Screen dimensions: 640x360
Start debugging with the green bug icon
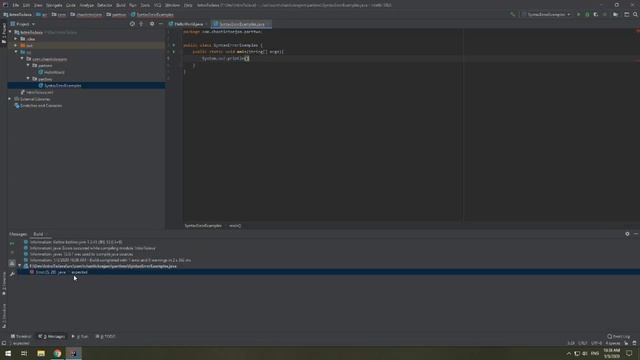coord(587,14)
